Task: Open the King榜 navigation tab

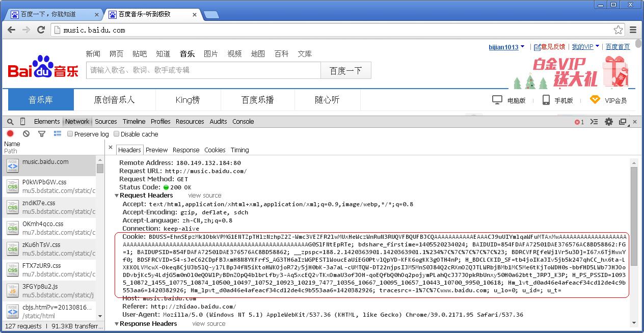Action: coord(187,100)
